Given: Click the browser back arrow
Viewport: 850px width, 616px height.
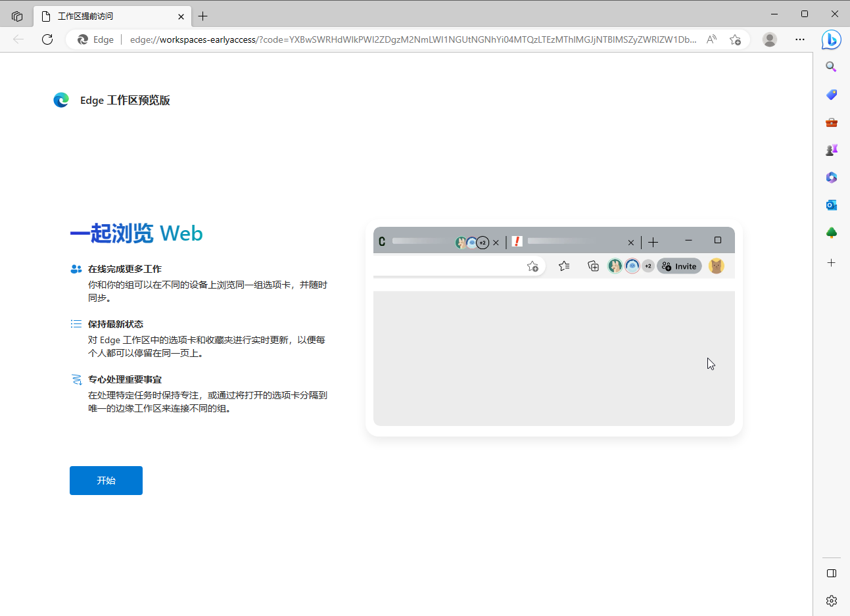Looking at the screenshot, I should [18, 39].
